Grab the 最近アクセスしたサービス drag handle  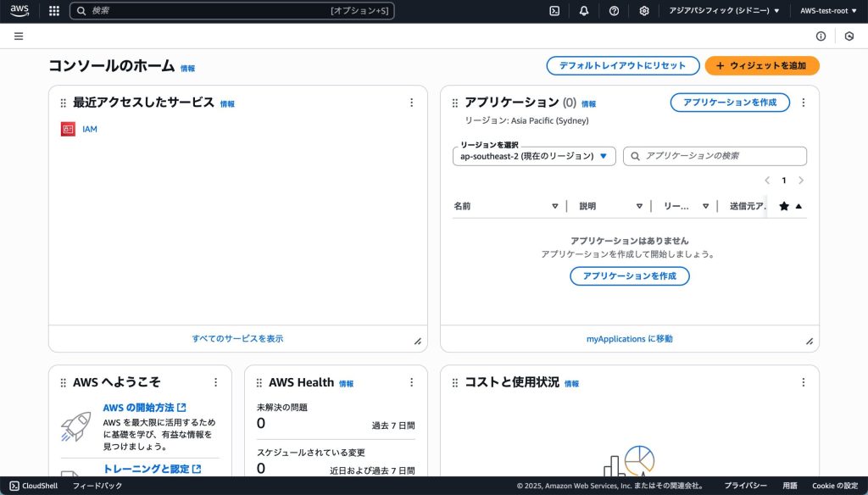[63, 103]
